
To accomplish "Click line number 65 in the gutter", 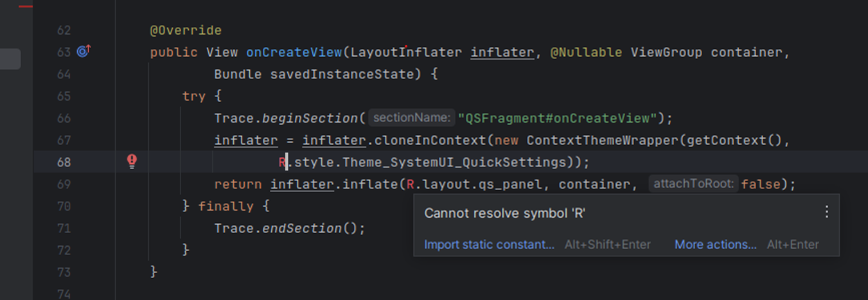I will [64, 96].
